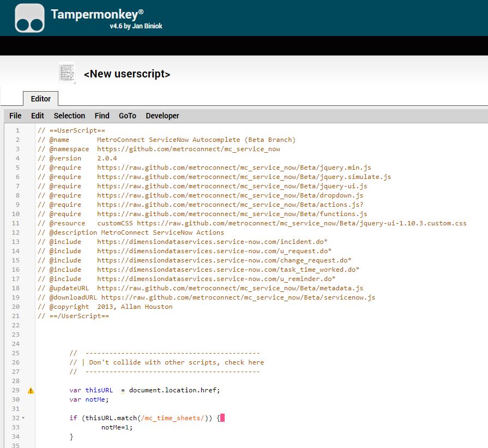The height and width of the screenshot is (448, 488).
Task: Click the dashed comment line 27
Action: tap(165, 372)
